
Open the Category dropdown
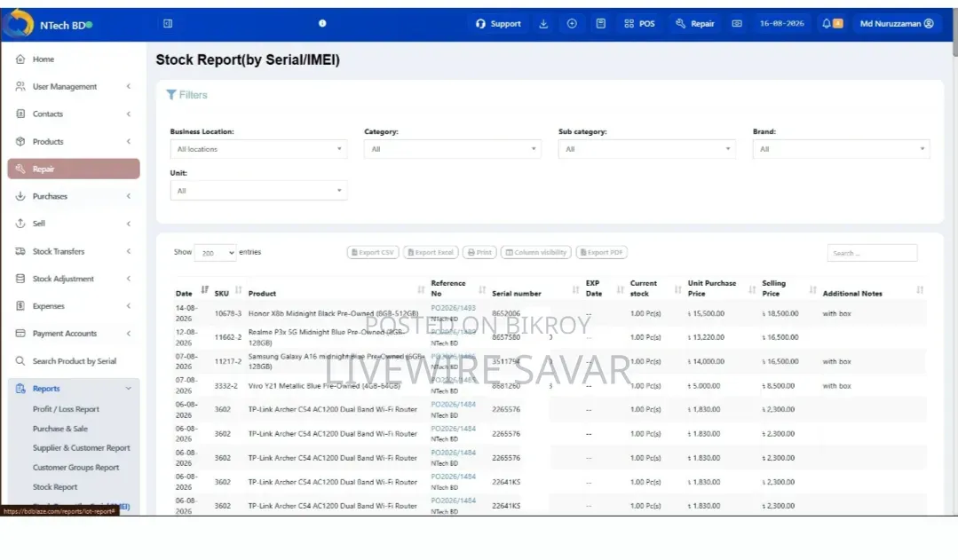[x=452, y=149]
